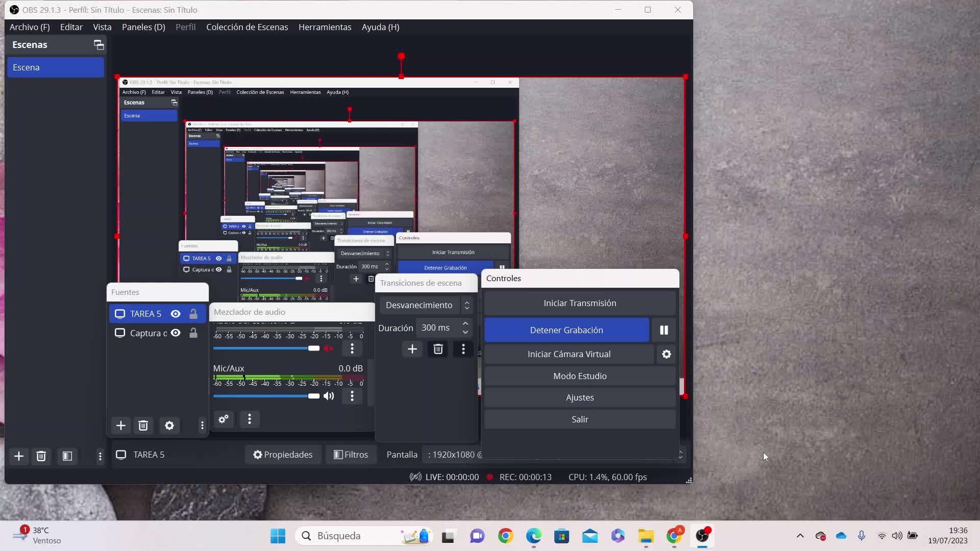Viewport: 980px width, 551px height.
Task: Open OBS Studio from Windows taskbar
Action: point(702,536)
